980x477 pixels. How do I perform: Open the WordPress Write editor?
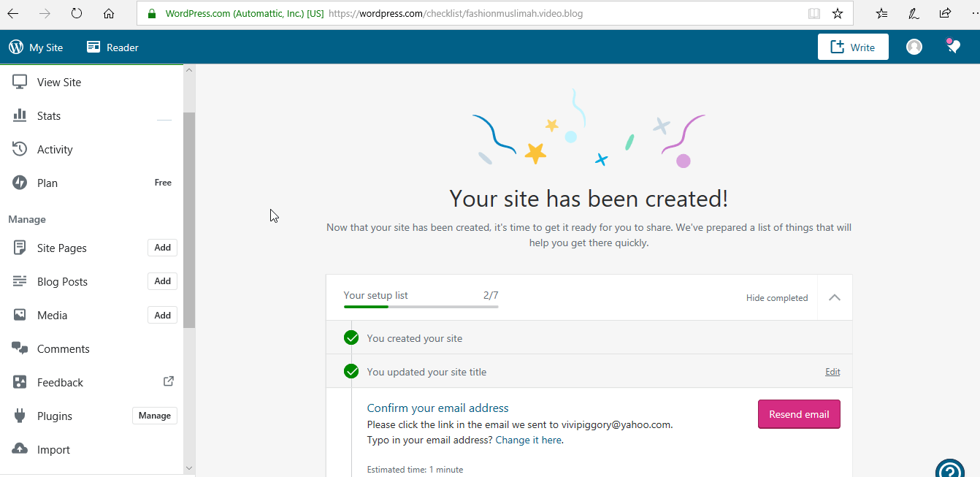coord(853,46)
